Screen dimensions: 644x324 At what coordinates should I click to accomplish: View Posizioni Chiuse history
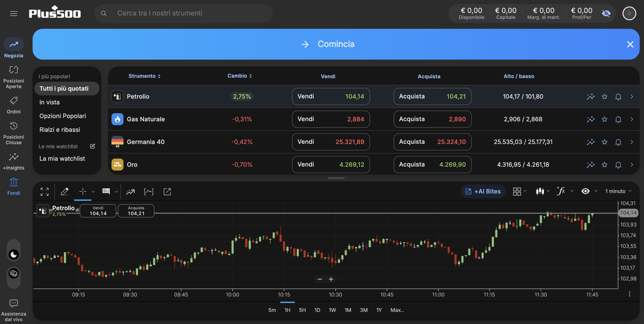14,133
